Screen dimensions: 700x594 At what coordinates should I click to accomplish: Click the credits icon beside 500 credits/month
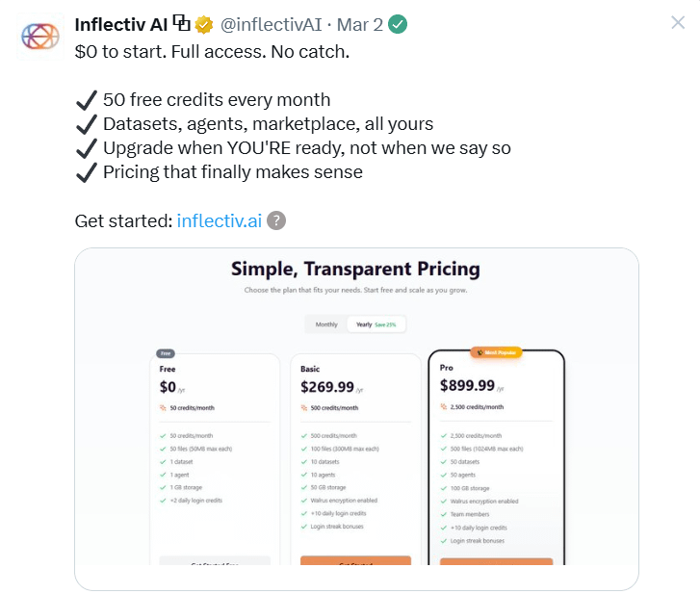tap(305, 407)
